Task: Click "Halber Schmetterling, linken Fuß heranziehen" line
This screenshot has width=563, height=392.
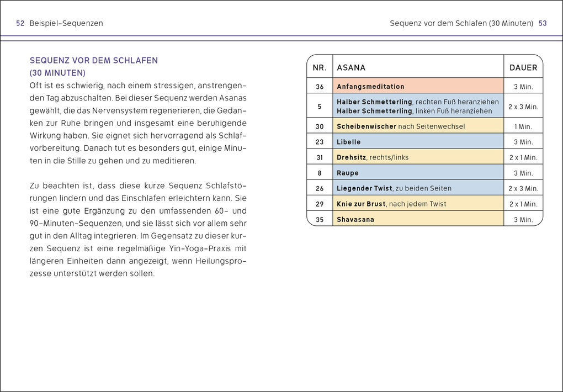Action: [414, 111]
